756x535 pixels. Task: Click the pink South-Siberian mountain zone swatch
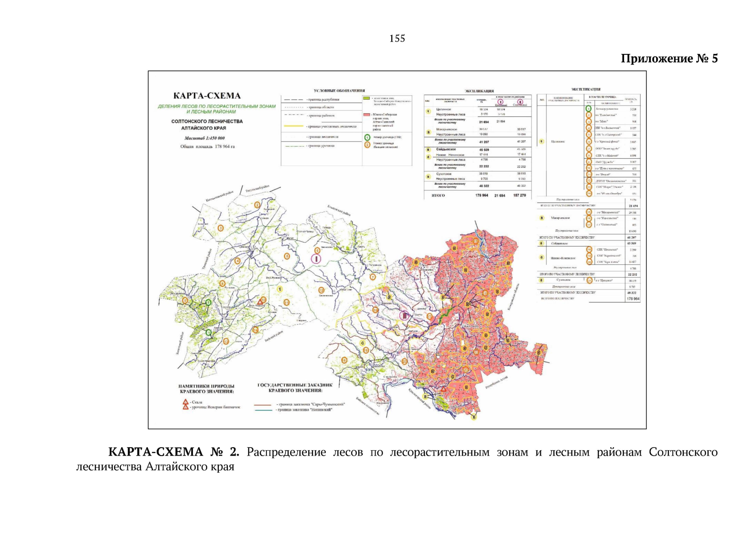[366, 115]
